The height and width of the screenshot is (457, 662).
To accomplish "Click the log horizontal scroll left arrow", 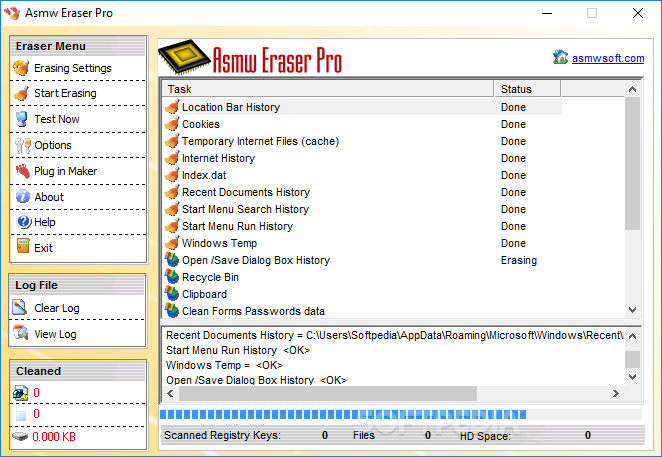I will click(x=171, y=394).
